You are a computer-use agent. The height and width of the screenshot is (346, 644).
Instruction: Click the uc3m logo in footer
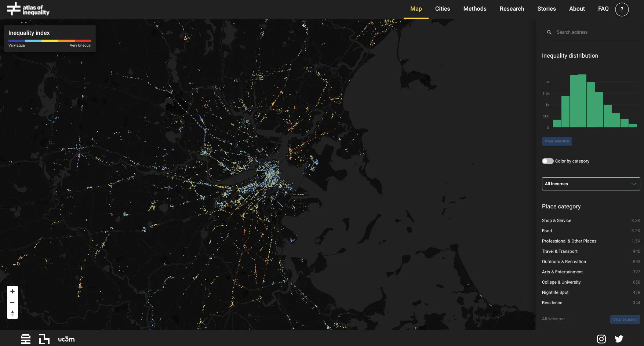pyautogui.click(x=66, y=339)
